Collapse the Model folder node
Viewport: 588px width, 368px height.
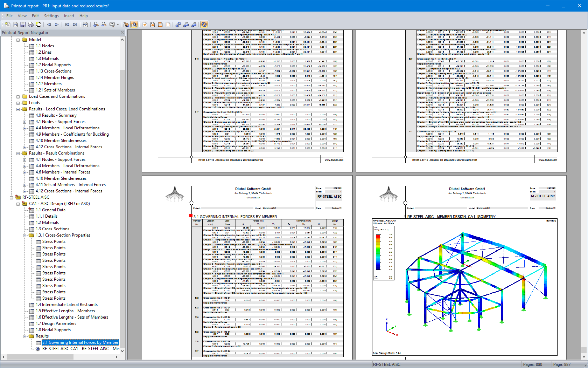(x=18, y=40)
